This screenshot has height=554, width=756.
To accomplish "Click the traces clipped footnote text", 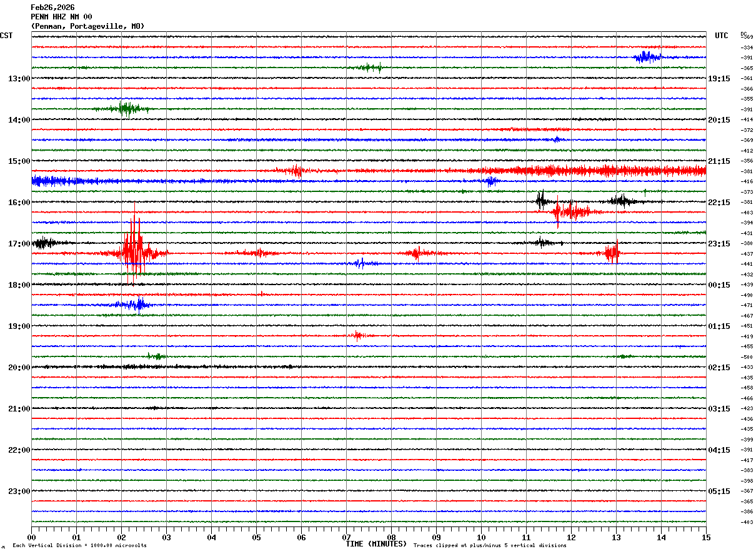I will pos(490,545).
